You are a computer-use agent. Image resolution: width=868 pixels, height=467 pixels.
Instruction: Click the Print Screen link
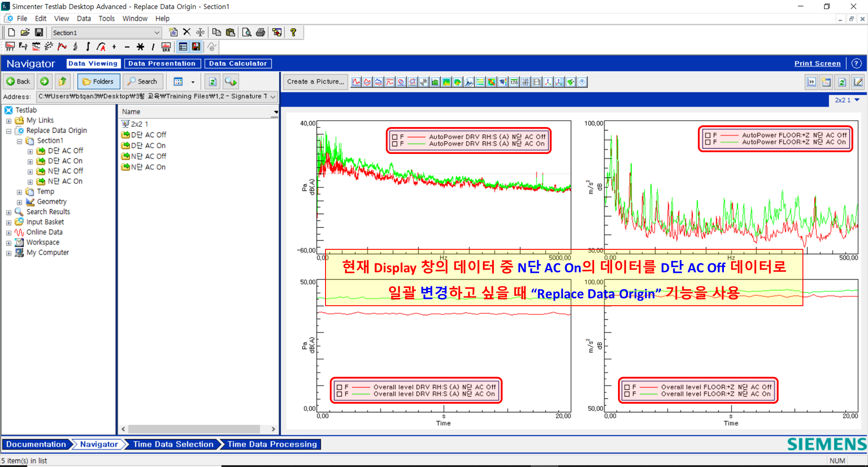point(817,63)
